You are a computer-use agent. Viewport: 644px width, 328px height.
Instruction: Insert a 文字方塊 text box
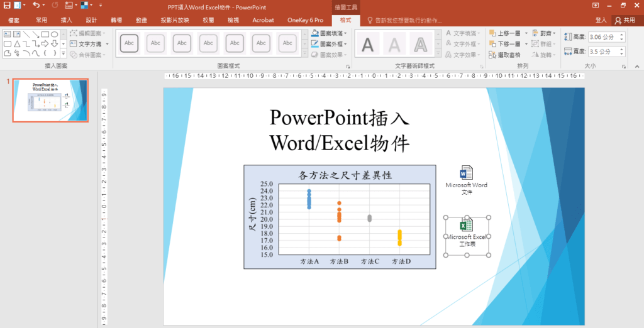pyautogui.click(x=89, y=44)
